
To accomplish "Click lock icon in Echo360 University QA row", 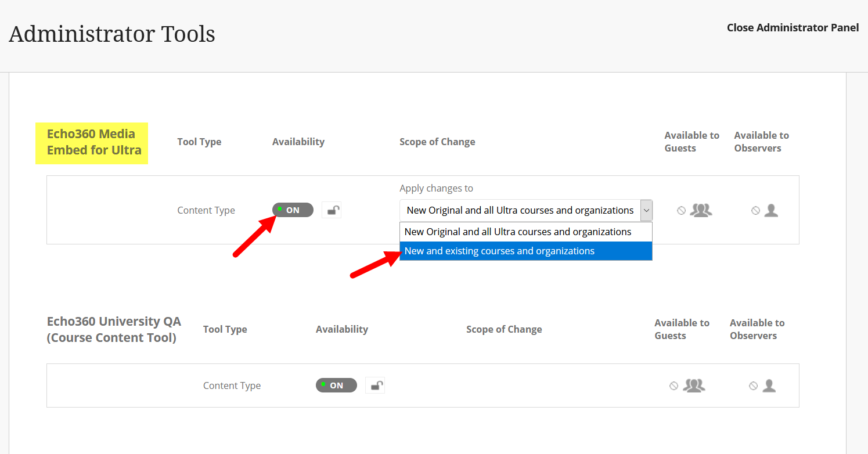I will coord(375,385).
